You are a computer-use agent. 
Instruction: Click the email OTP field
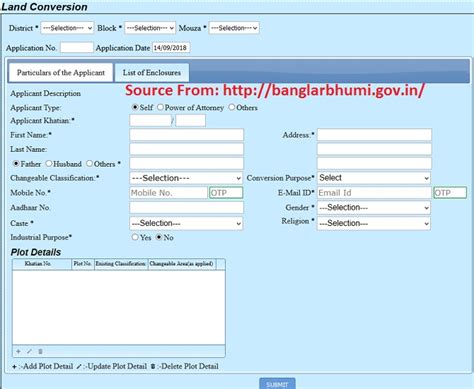coord(450,193)
